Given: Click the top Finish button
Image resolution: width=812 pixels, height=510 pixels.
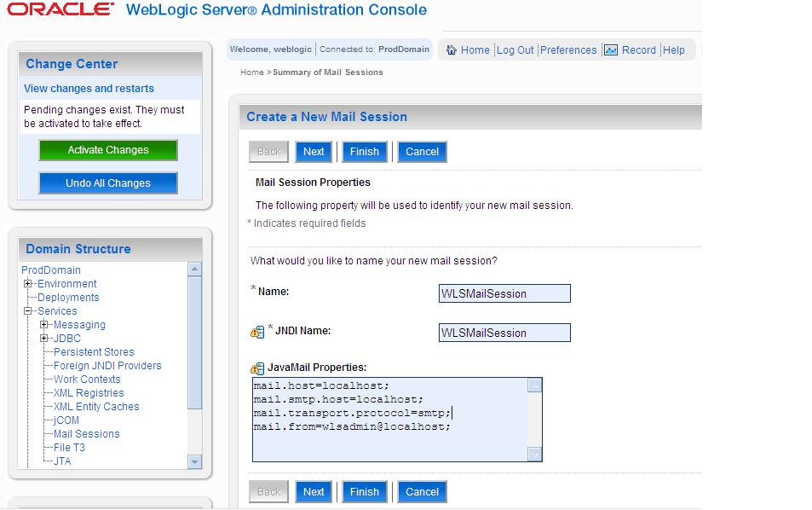Looking at the screenshot, I should tap(364, 152).
